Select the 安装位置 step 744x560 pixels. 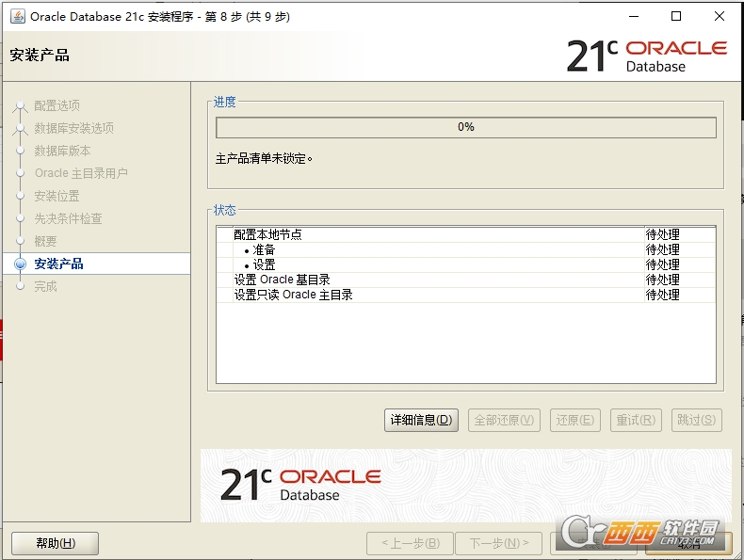click(57, 196)
